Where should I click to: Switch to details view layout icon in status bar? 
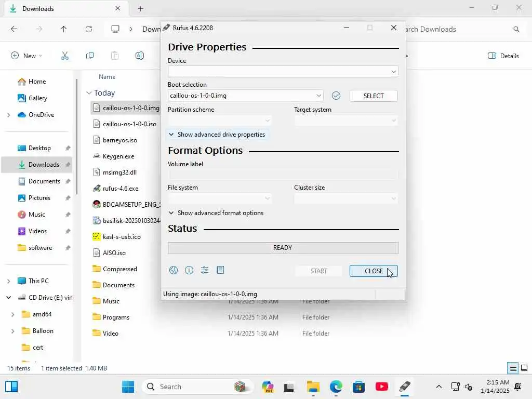513,368
